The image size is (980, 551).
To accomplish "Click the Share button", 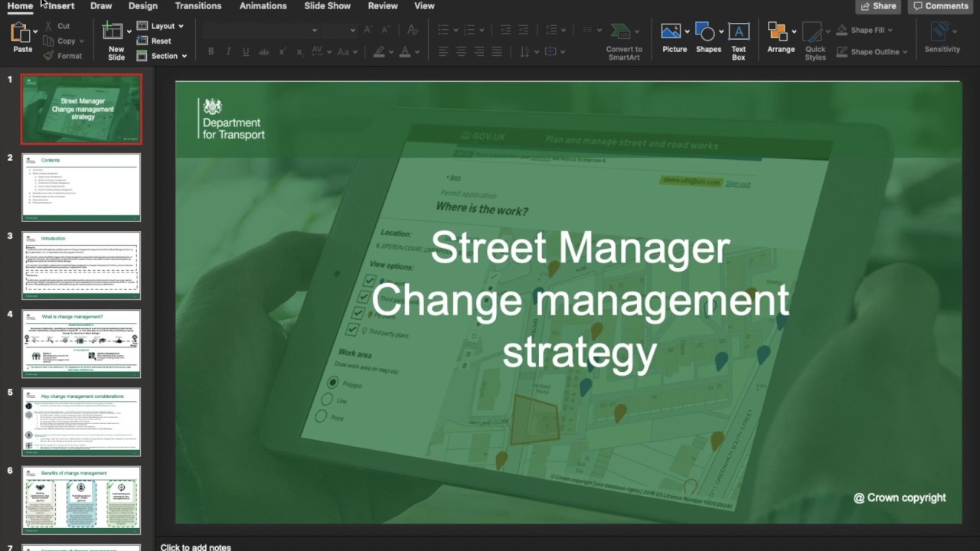I will coord(878,6).
